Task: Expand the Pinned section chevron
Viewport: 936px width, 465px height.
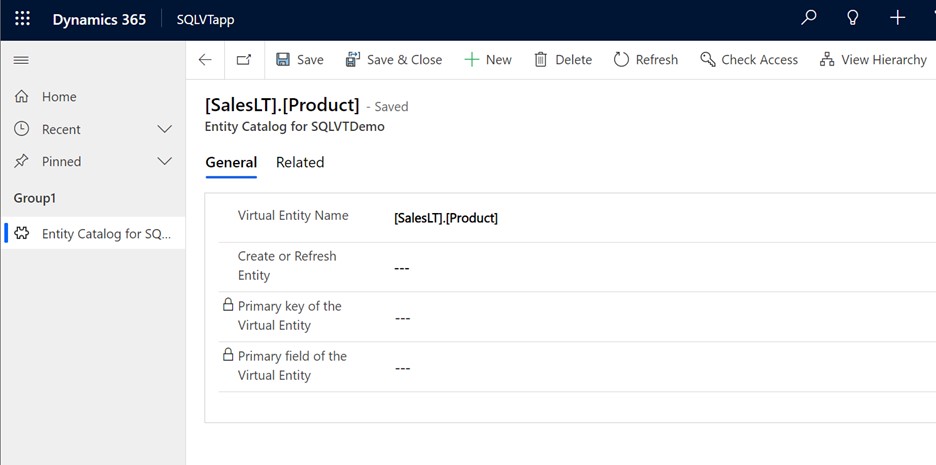Action: pos(166,161)
